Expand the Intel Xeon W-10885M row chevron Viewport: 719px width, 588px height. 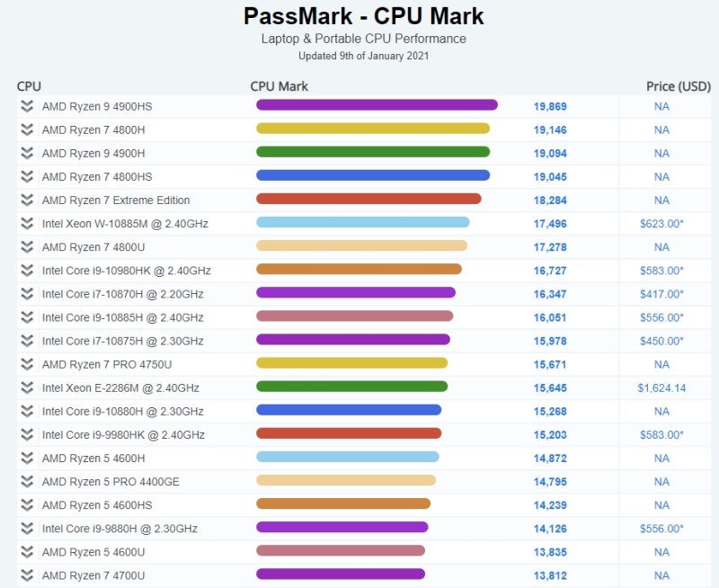pyautogui.click(x=27, y=223)
